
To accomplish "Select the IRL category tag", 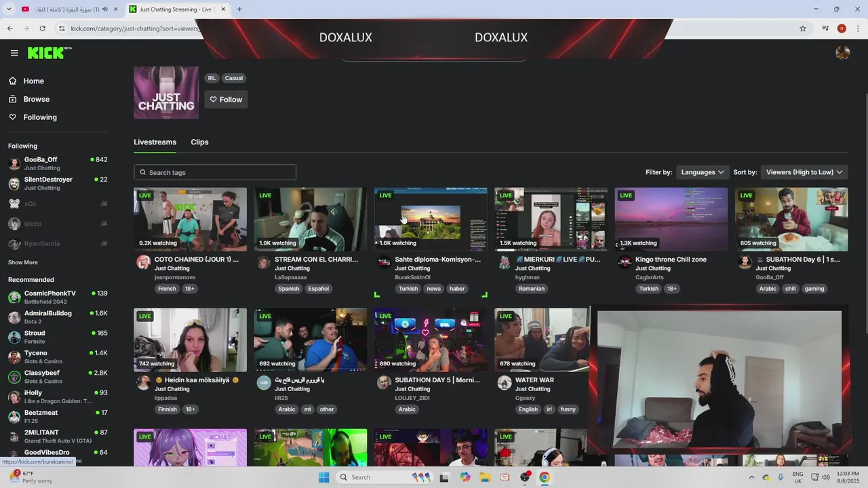I will coord(212,78).
